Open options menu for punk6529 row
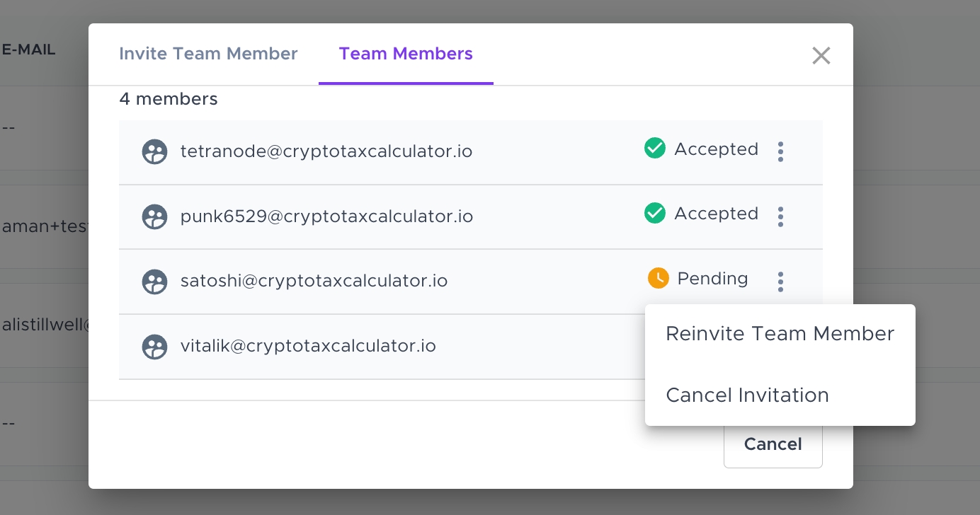The image size is (980, 515). [x=780, y=216]
